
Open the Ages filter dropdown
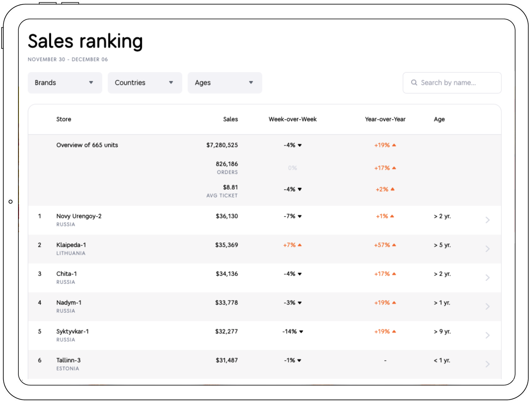pos(225,83)
